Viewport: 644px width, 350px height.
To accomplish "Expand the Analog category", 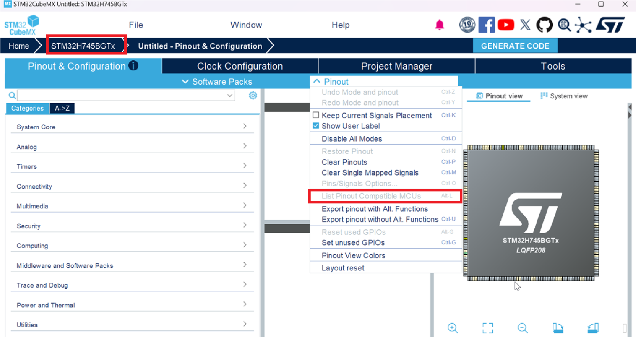I will click(x=132, y=147).
